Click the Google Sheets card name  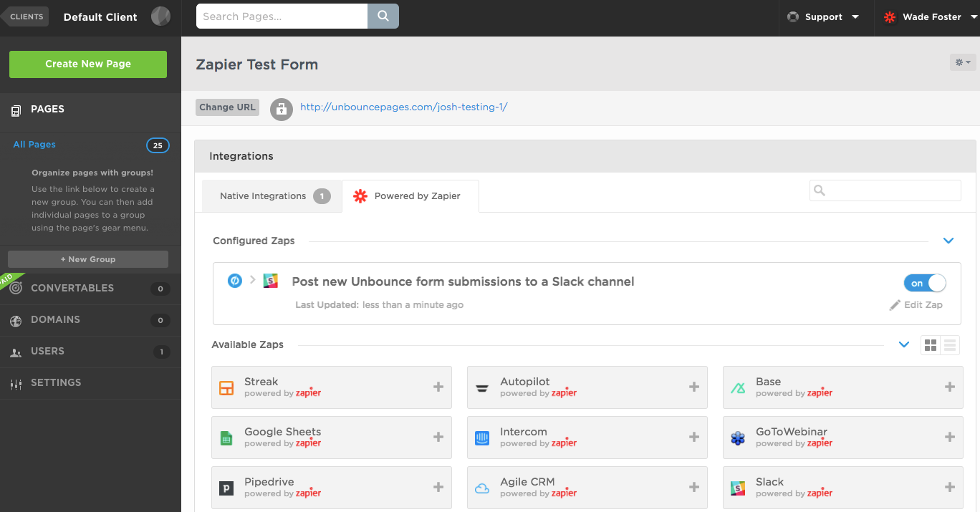pyautogui.click(x=283, y=432)
